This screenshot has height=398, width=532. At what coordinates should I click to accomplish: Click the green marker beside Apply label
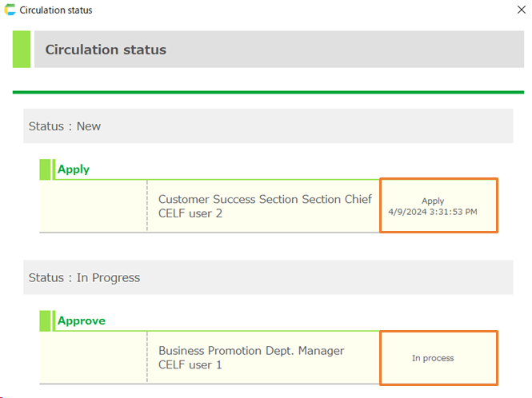(x=46, y=169)
